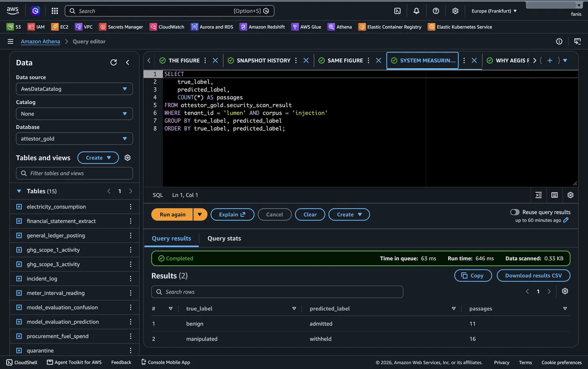Open AWS Glue shortcut
Image resolution: width=588 pixels, height=369 pixels.
(306, 27)
